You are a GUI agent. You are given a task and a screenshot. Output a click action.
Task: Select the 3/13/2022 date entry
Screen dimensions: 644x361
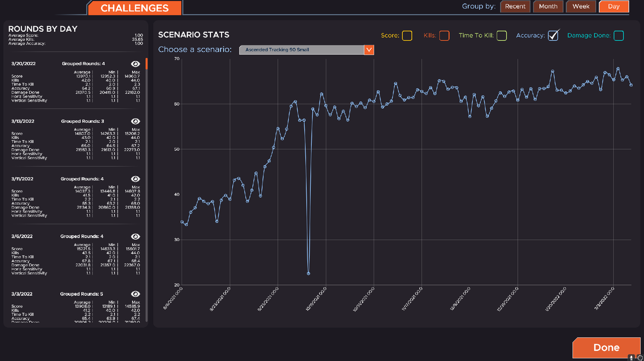point(23,121)
